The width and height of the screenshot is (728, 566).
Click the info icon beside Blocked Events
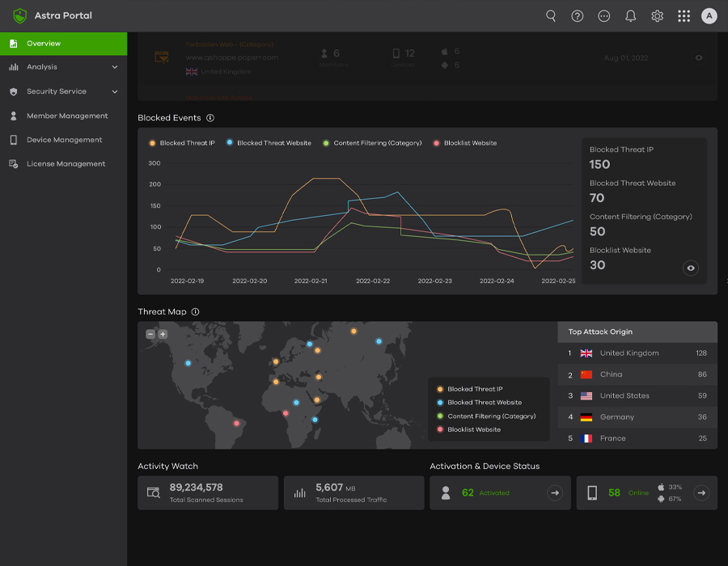[210, 118]
